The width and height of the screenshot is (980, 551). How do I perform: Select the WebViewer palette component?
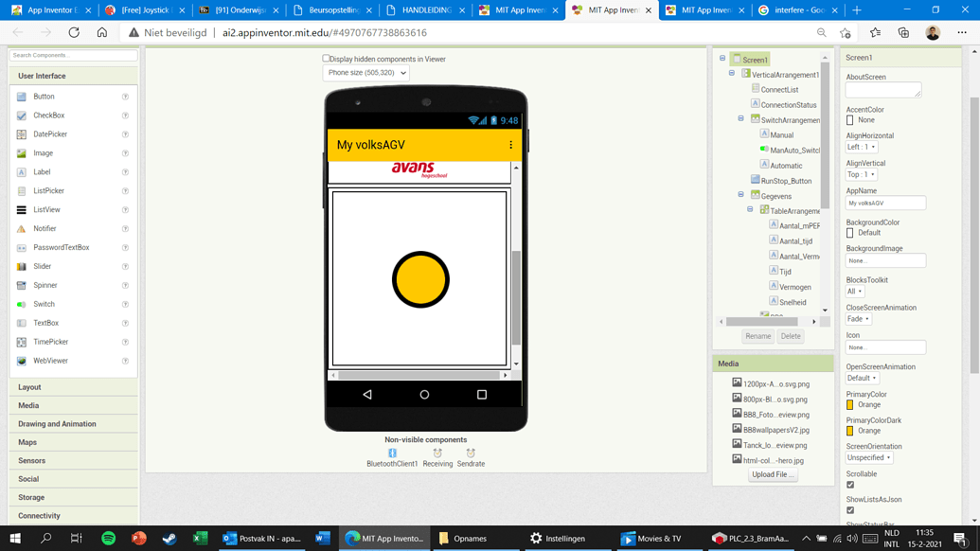(x=52, y=361)
